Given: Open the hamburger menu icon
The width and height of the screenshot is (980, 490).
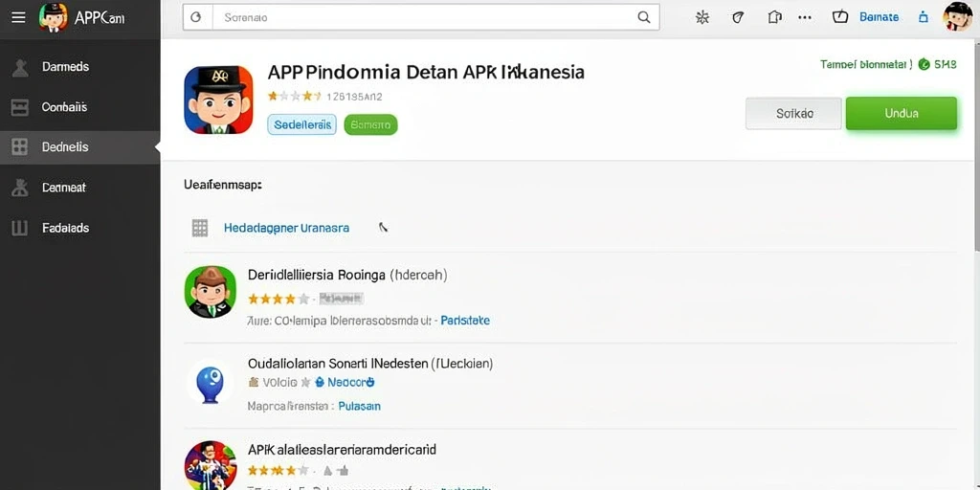Looking at the screenshot, I should pos(19,17).
